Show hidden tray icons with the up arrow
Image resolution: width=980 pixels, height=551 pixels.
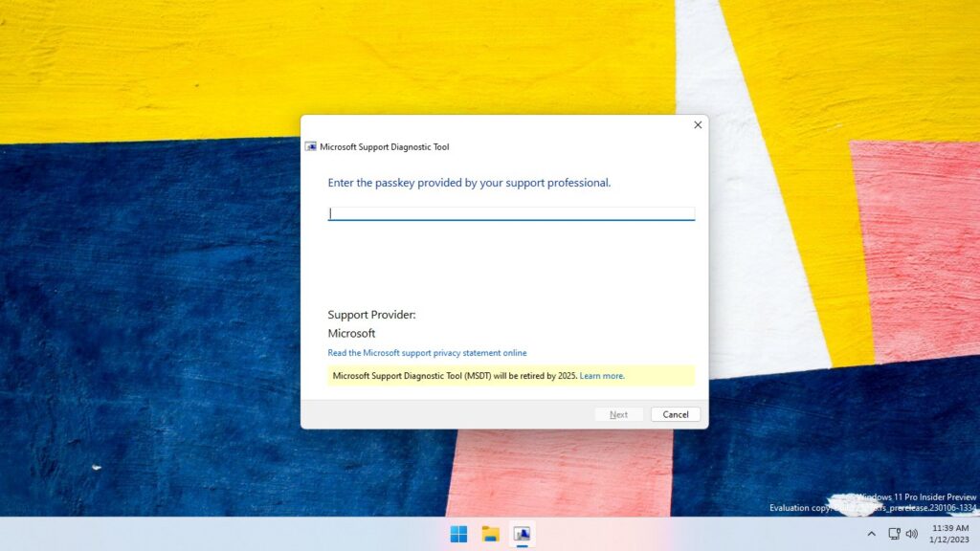coord(872,534)
